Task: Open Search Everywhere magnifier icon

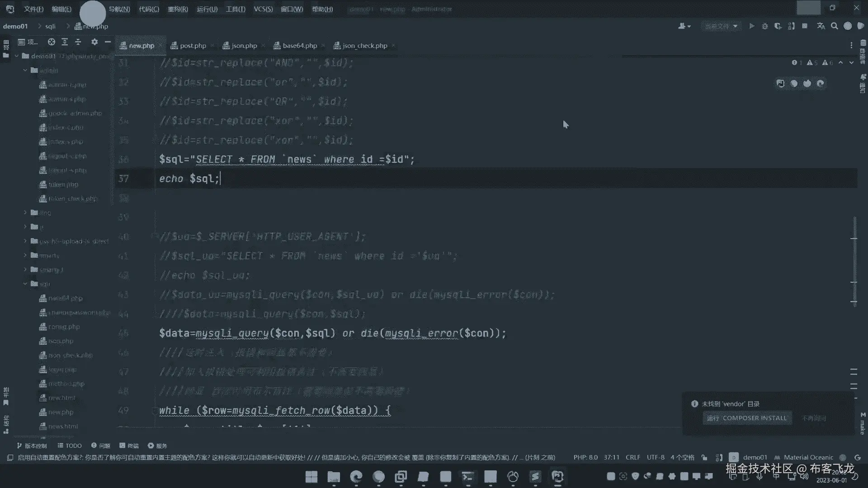Action: coord(834,26)
